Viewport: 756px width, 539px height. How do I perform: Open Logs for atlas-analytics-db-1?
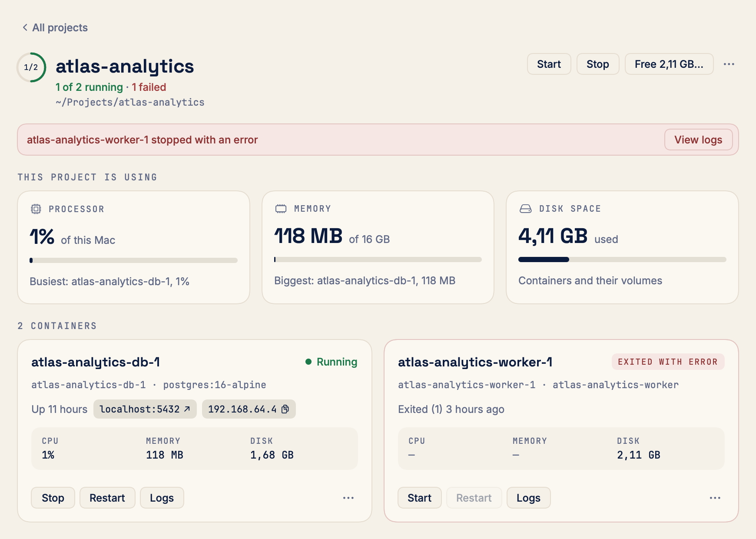pos(162,498)
